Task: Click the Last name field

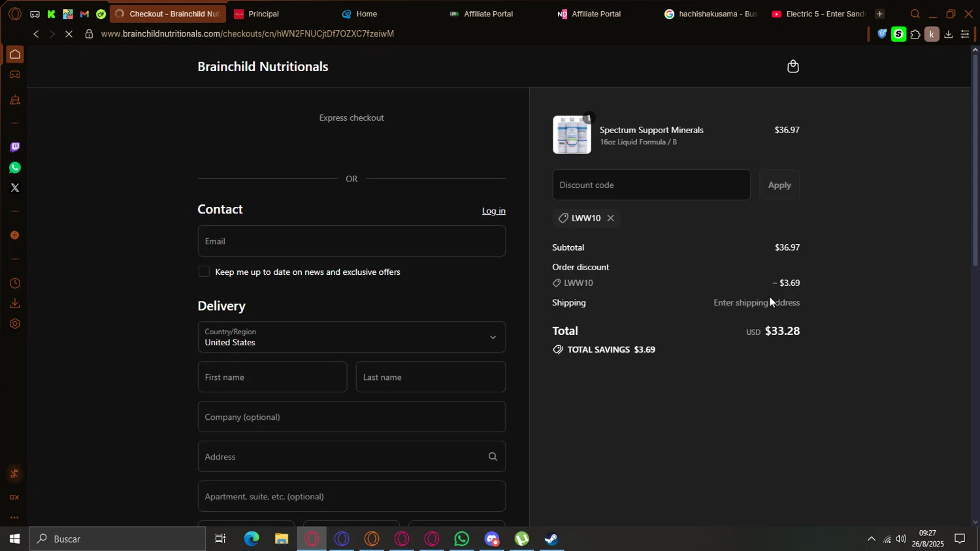Action: point(431,377)
